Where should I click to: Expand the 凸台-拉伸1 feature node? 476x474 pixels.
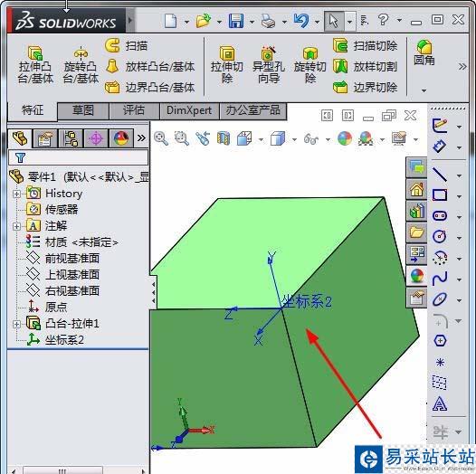coord(16,324)
